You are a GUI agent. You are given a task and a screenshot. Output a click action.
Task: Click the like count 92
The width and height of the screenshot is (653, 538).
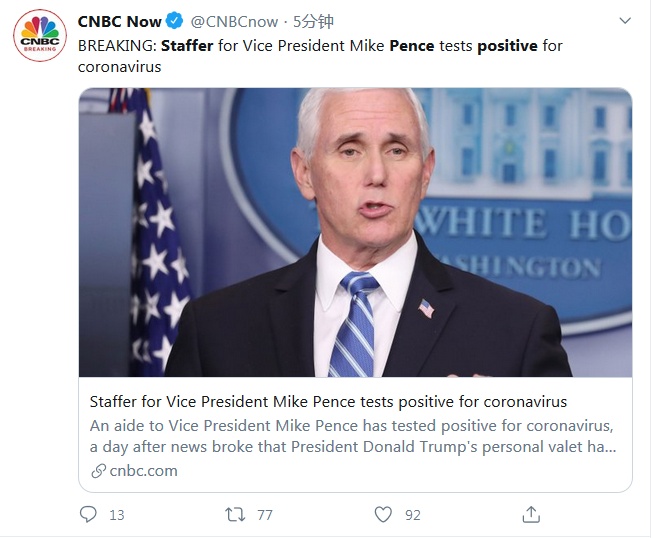(x=412, y=515)
